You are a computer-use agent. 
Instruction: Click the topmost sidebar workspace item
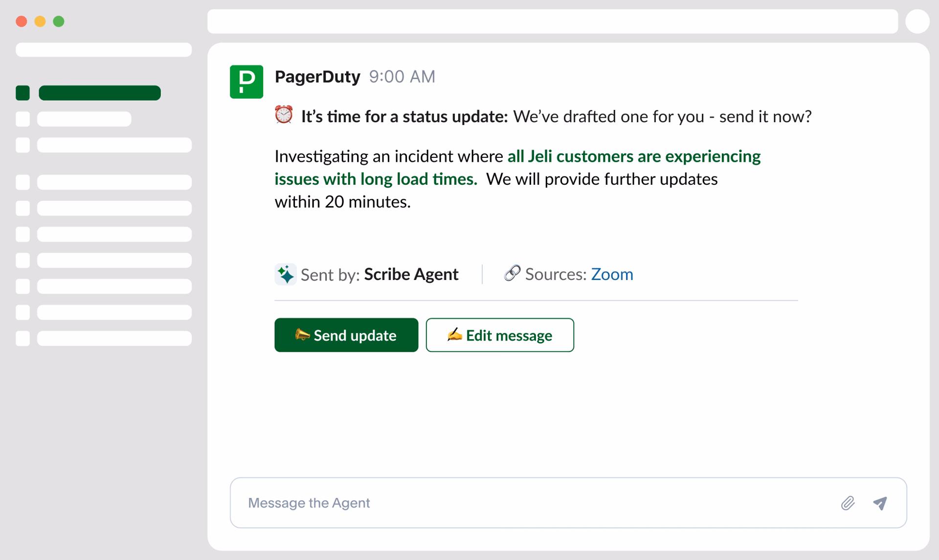[x=103, y=49]
